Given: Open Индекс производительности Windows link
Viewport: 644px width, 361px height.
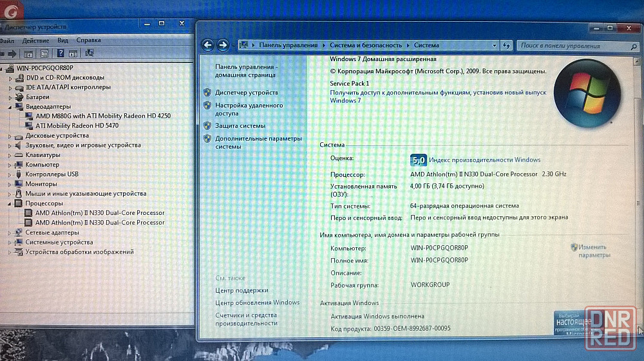Looking at the screenshot, I should [485, 160].
